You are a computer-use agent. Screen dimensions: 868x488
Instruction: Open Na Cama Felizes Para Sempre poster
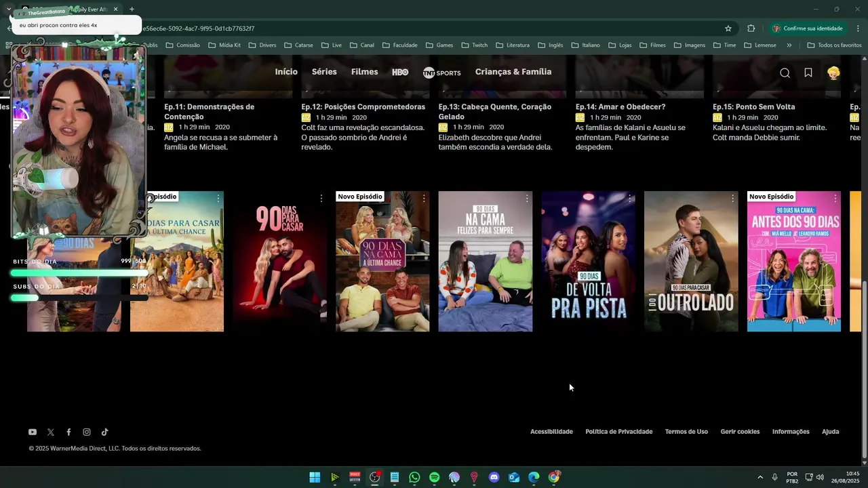click(x=485, y=261)
